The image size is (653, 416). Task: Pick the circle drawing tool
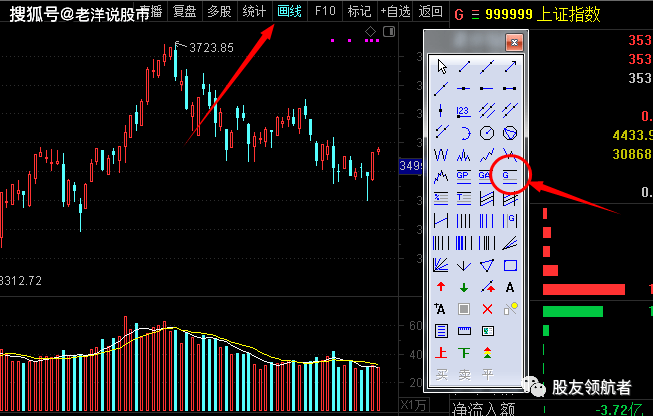[x=487, y=132]
